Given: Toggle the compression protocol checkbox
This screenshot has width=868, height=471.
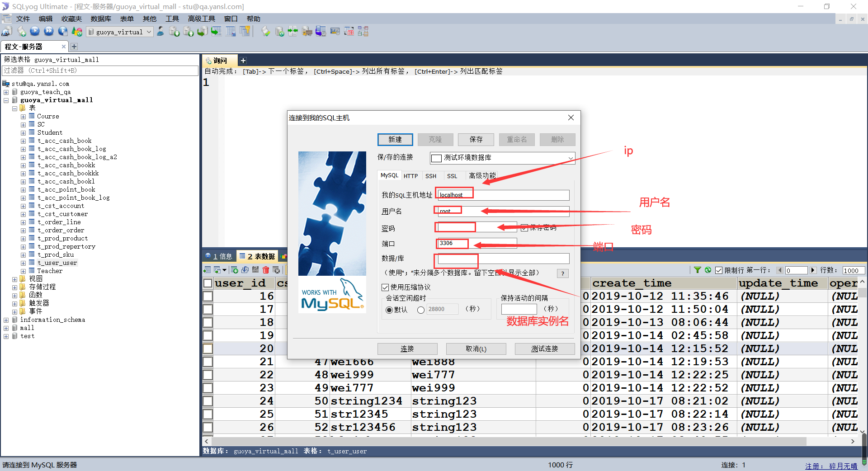Looking at the screenshot, I should 385,287.
